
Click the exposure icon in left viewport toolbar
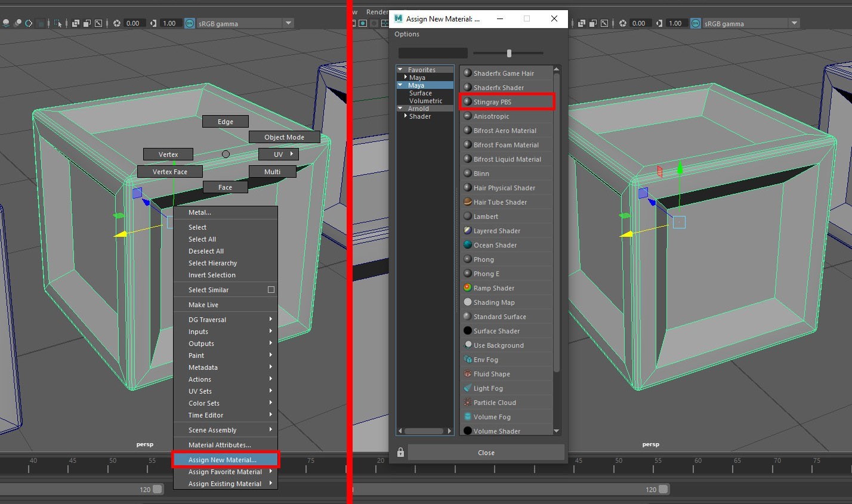(117, 23)
